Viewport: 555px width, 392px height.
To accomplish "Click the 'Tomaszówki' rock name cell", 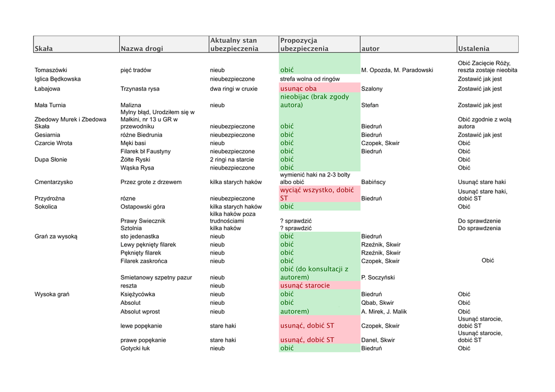I will [x=51, y=70].
